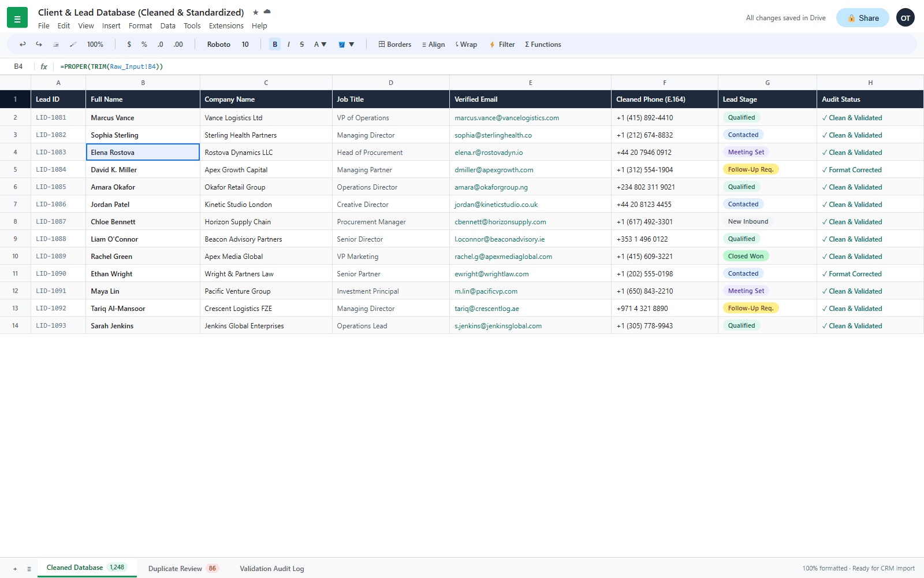Open the Extensions menu

(x=226, y=26)
